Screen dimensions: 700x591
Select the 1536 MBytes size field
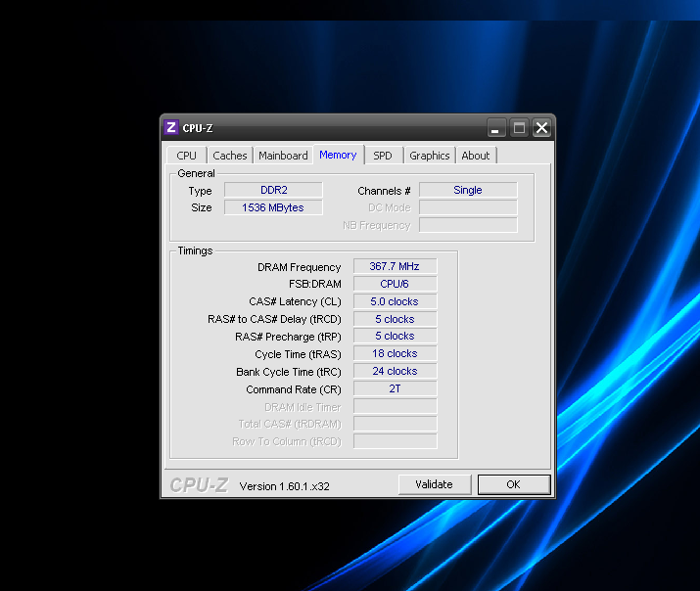click(x=273, y=207)
